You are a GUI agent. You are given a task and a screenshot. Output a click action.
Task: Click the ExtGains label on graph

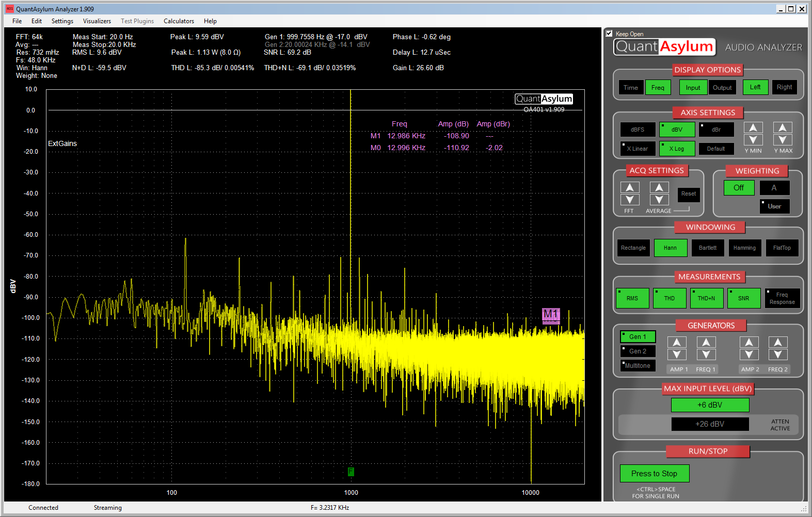coord(62,143)
